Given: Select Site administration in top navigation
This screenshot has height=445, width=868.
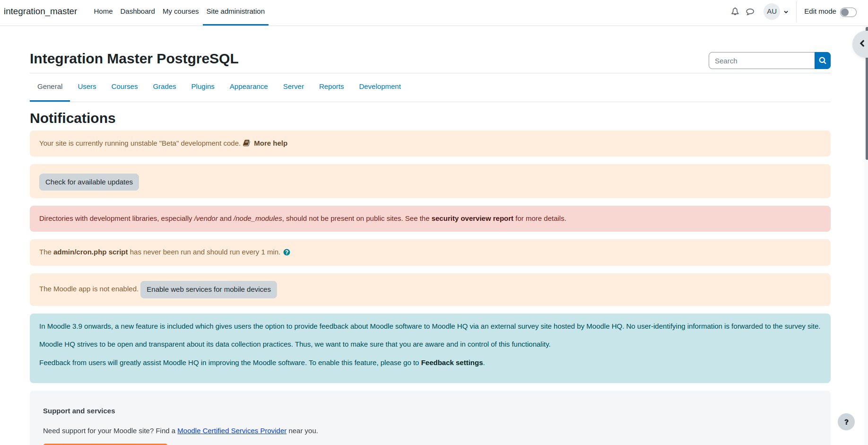Looking at the screenshot, I should pyautogui.click(x=235, y=11).
